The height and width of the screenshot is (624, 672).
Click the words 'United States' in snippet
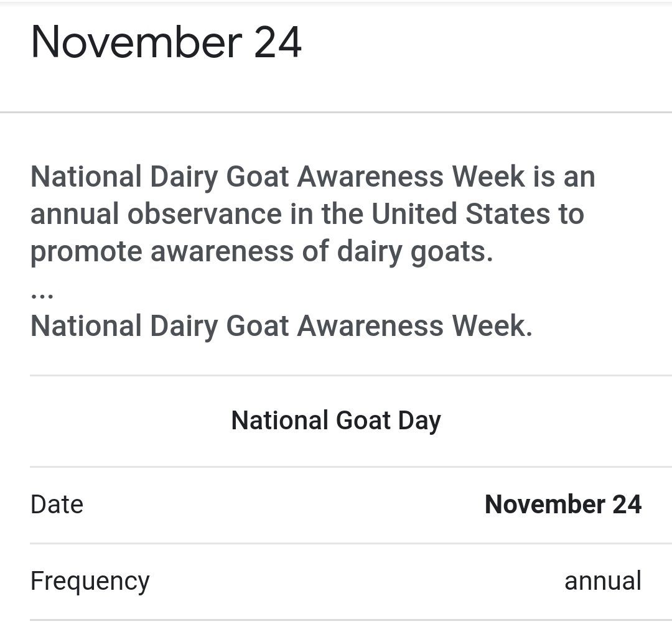(460, 214)
